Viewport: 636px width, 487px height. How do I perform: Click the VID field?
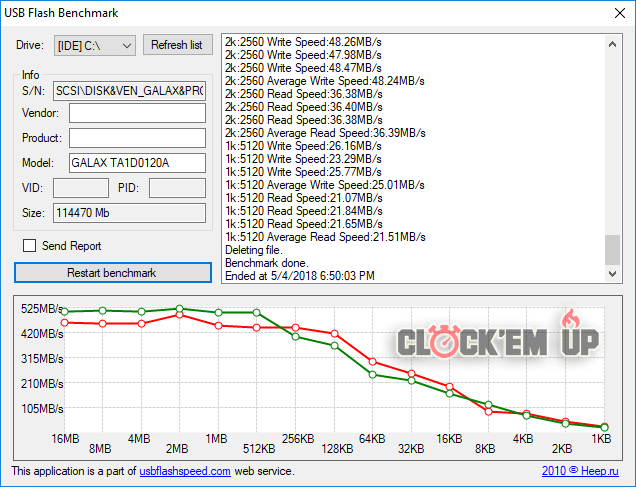(80, 187)
